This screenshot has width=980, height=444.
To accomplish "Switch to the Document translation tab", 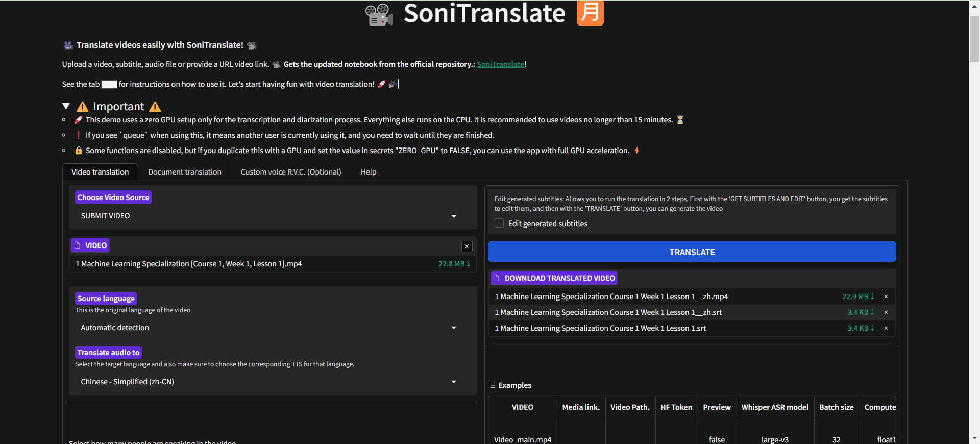I will coord(185,172).
